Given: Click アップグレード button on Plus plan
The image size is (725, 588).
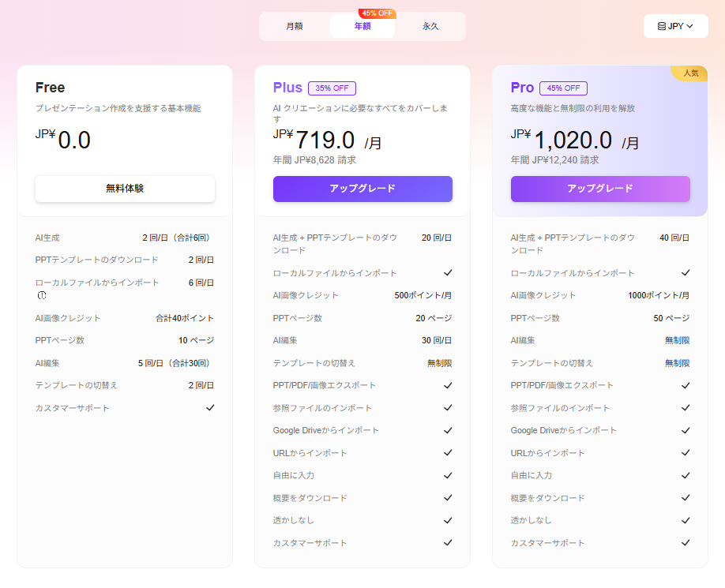Looking at the screenshot, I should tap(362, 189).
